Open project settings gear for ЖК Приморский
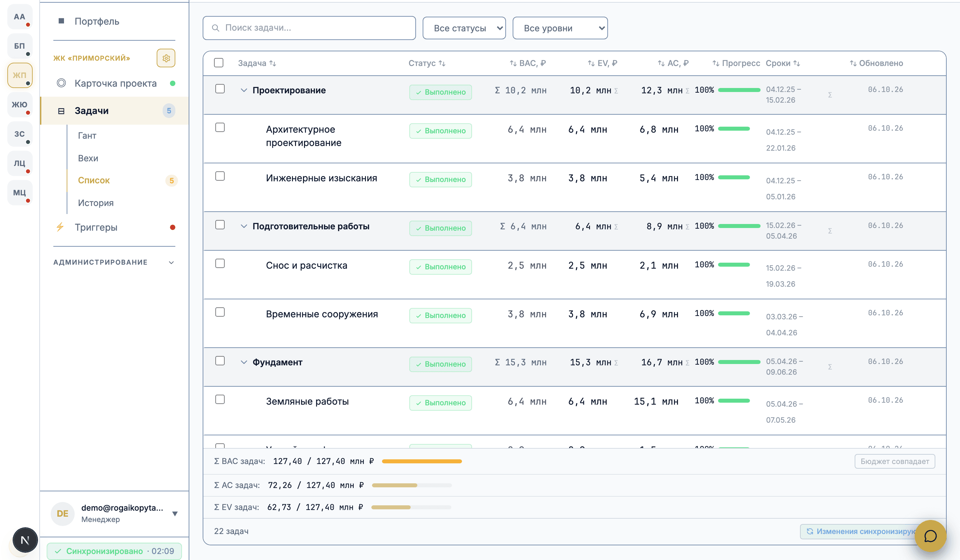This screenshot has width=960, height=560. click(166, 58)
